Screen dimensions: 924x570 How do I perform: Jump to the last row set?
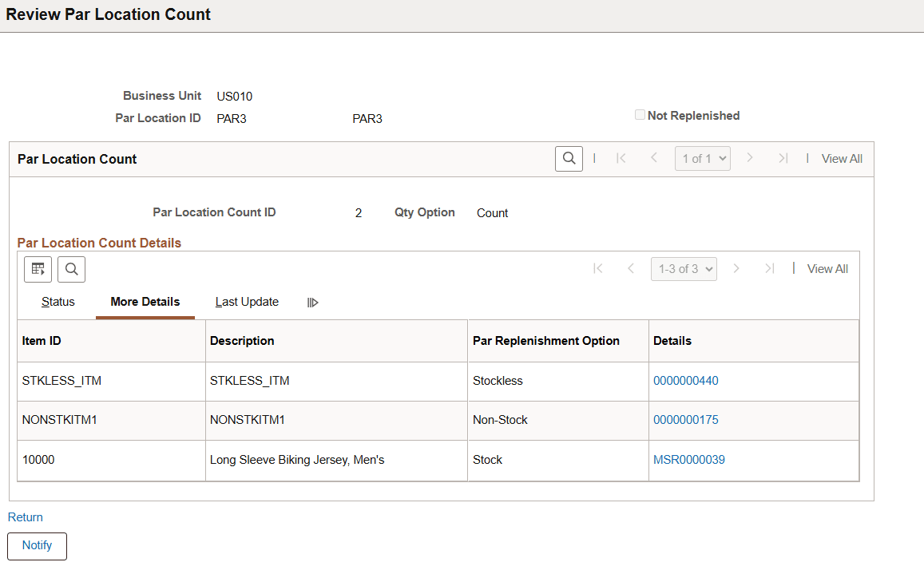769,268
